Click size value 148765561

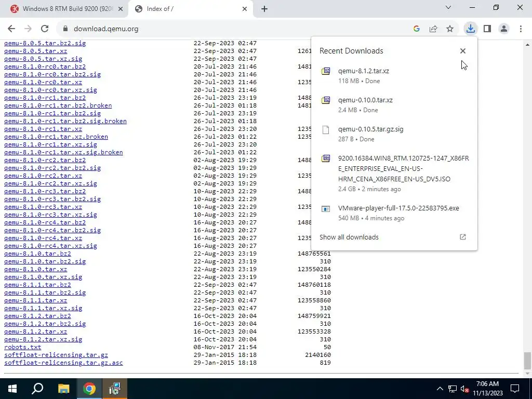coord(314,254)
